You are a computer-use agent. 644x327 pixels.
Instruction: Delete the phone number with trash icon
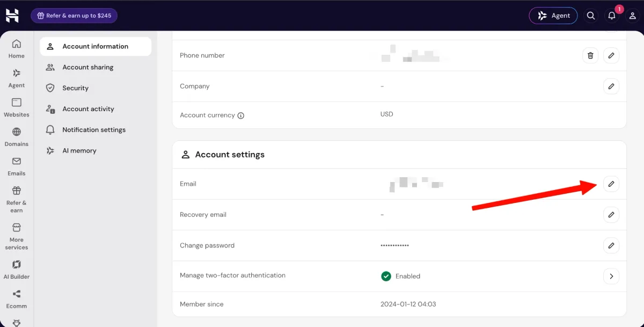(x=590, y=55)
